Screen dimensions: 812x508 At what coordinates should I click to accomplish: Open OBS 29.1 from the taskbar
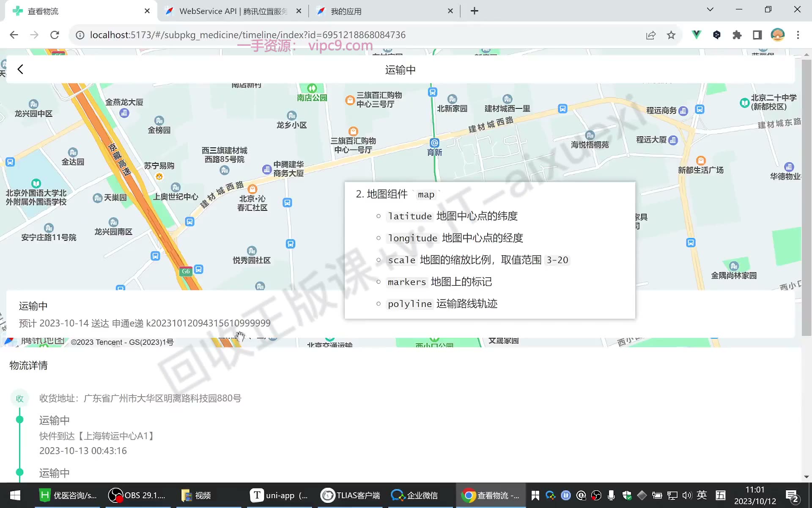[137, 495]
